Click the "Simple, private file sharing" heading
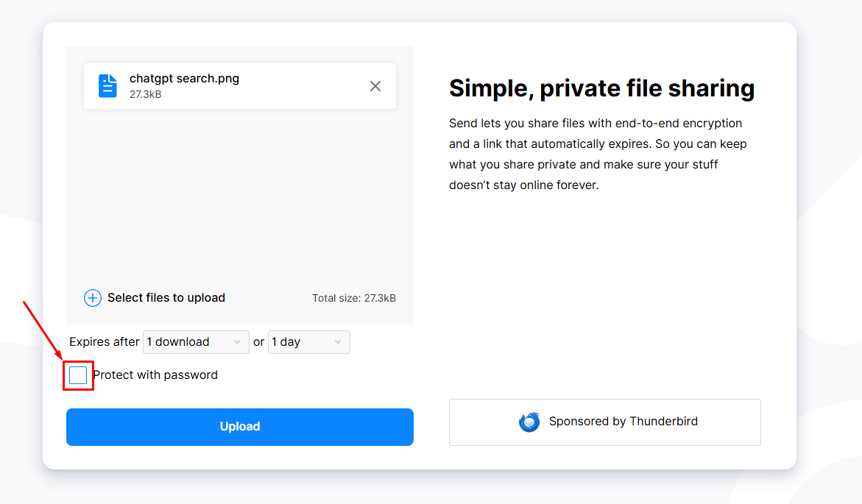Image resolution: width=862 pixels, height=504 pixels. coord(601,88)
